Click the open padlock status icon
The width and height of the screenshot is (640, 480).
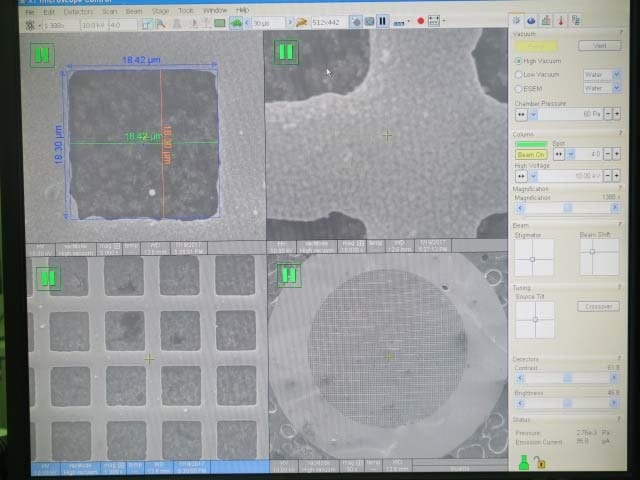click(540, 463)
